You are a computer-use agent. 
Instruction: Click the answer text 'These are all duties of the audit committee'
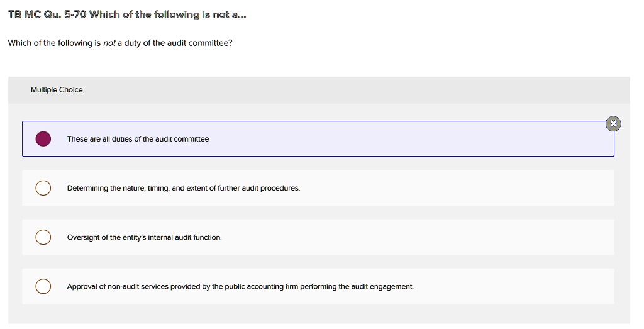138,139
